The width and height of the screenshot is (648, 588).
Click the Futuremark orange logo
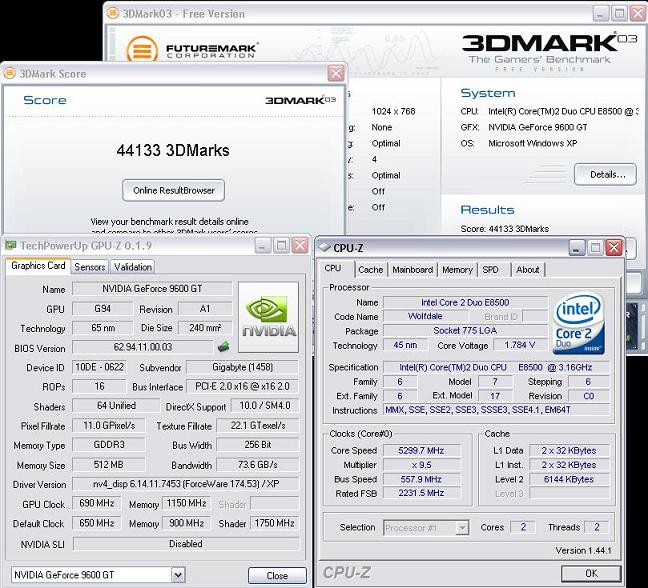pos(142,50)
